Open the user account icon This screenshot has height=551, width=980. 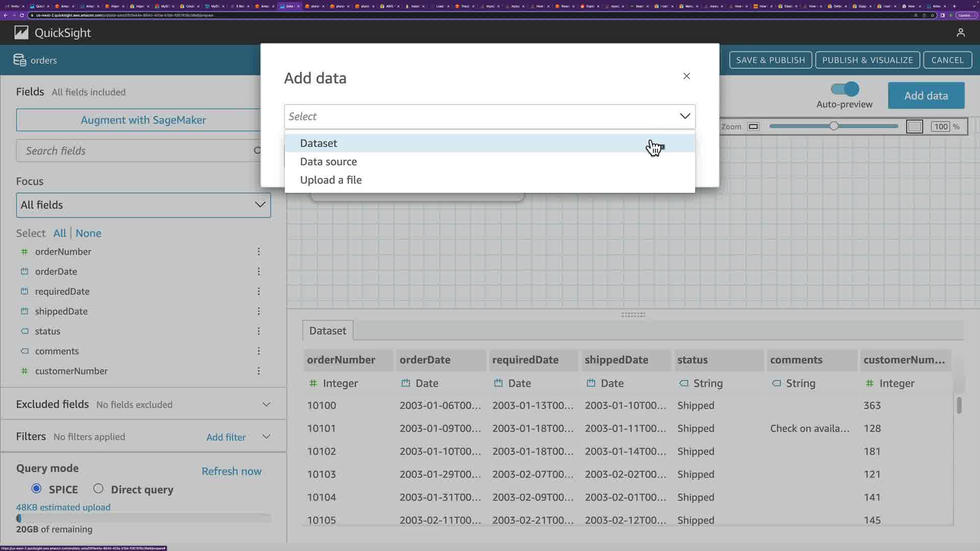[961, 33]
